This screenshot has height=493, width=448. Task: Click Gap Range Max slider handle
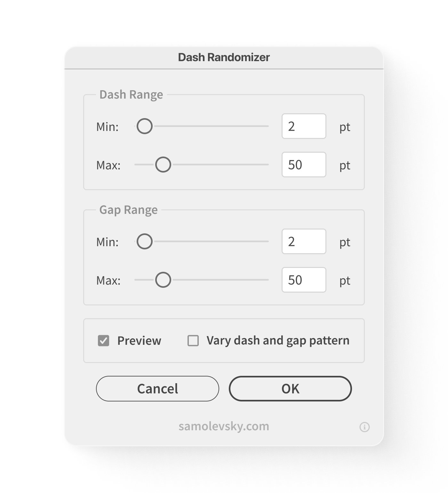tap(163, 280)
